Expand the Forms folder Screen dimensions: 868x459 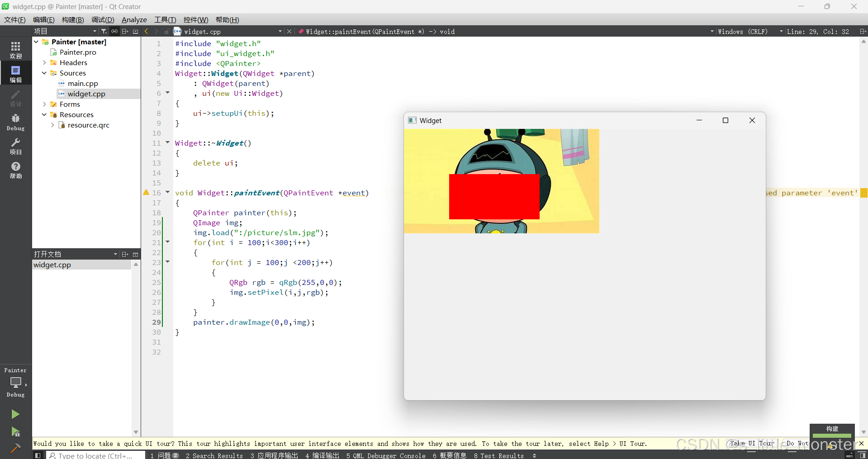pos(44,104)
